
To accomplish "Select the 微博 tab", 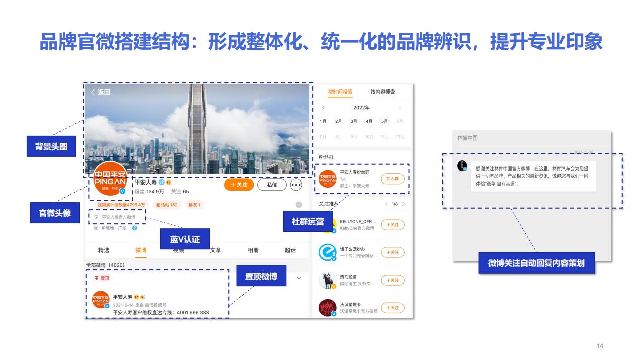I will pos(141,250).
